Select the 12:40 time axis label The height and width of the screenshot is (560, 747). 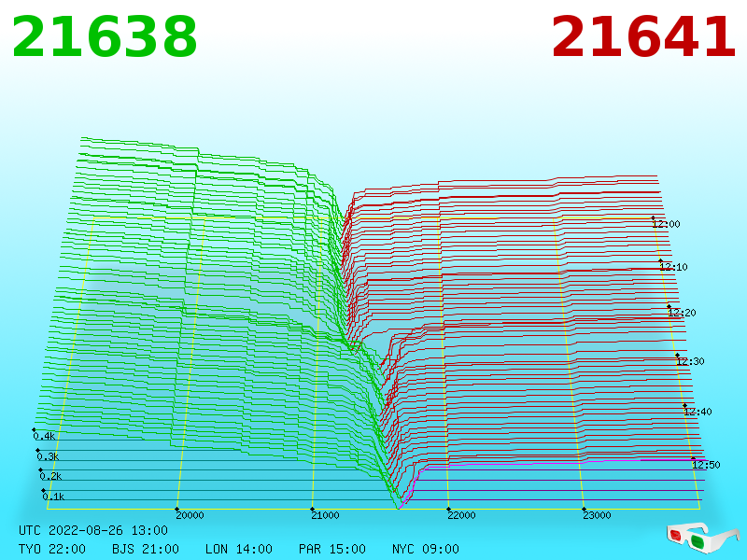tap(698, 412)
